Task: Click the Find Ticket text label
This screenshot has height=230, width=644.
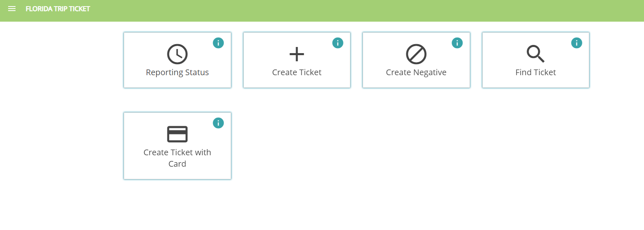Action: 535,72
